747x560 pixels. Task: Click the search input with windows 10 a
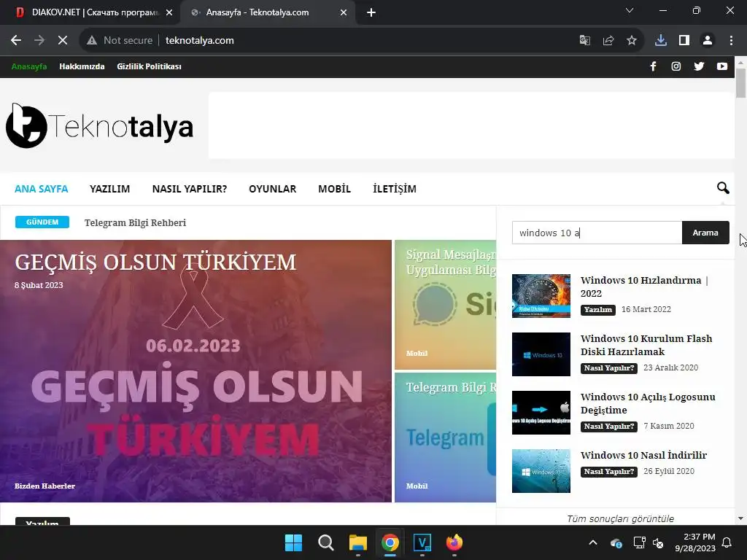[x=597, y=233]
